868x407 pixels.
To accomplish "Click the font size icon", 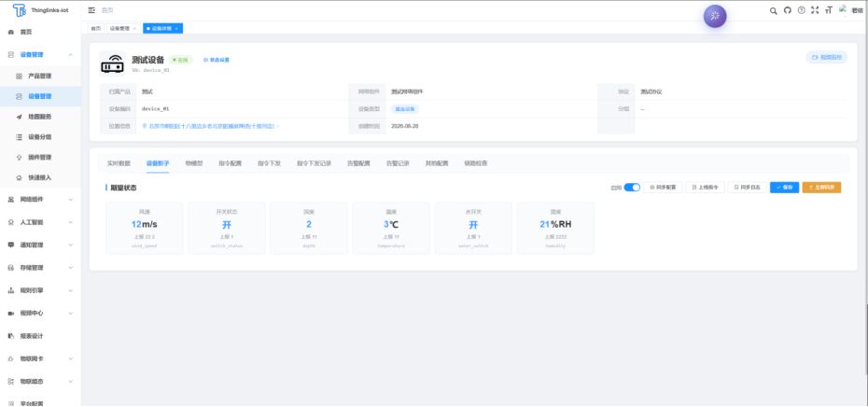I will 828,10.
